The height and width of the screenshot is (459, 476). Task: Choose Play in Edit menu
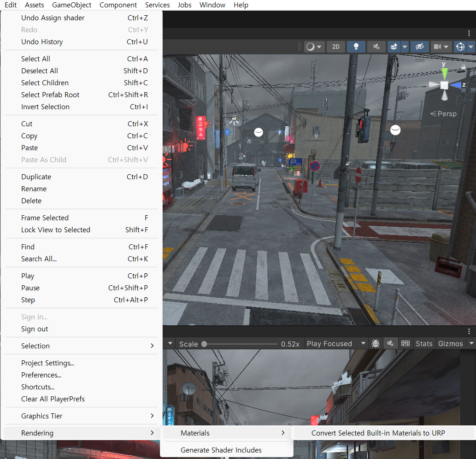tap(82, 276)
